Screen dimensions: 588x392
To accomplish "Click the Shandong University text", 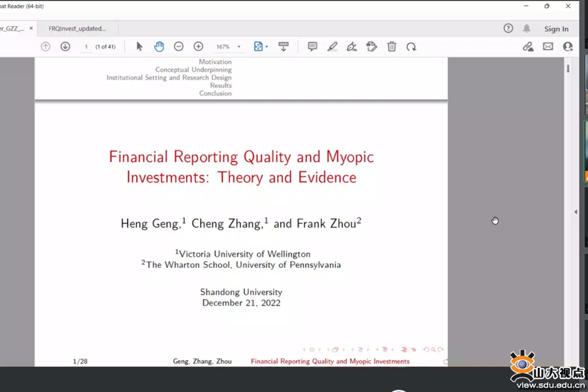I will (x=241, y=292).
